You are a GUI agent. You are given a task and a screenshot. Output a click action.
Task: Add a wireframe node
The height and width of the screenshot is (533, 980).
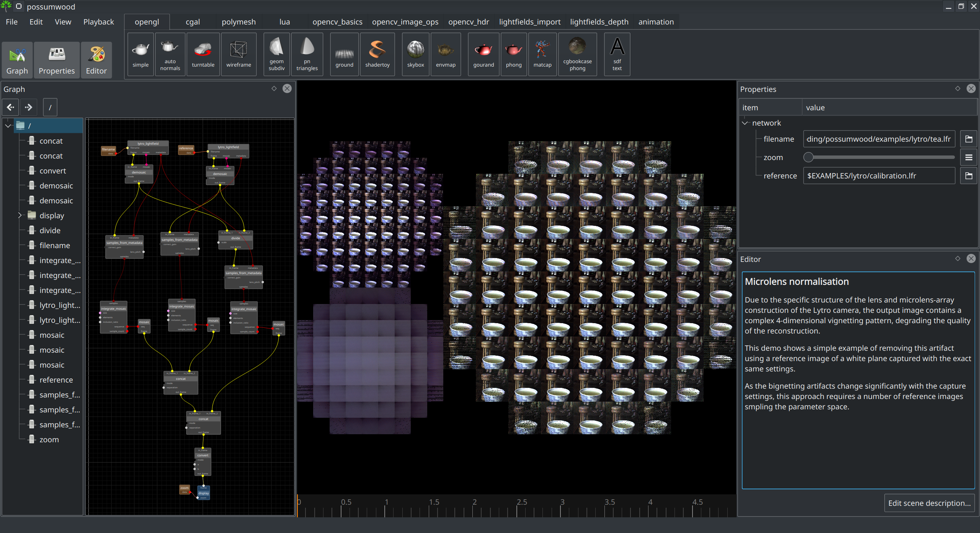[238, 54]
